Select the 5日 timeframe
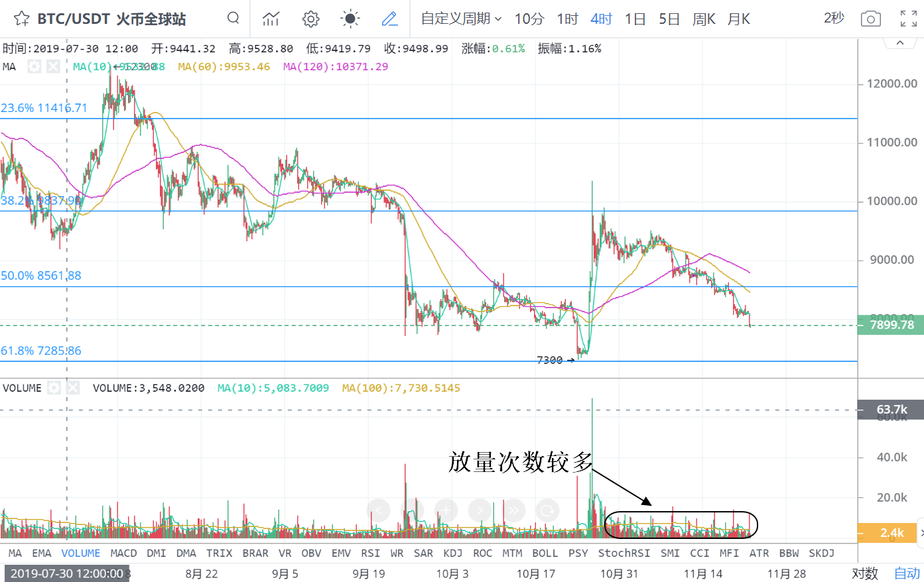 click(x=669, y=19)
